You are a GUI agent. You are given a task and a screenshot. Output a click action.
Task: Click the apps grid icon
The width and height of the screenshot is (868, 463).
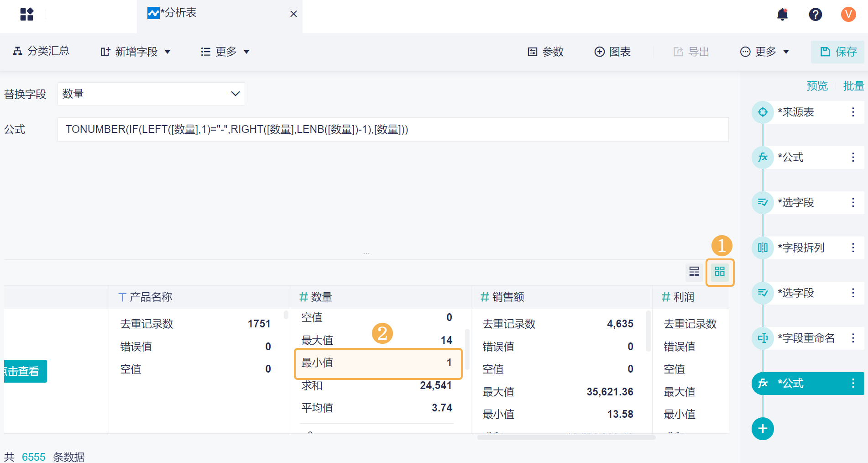tap(27, 15)
